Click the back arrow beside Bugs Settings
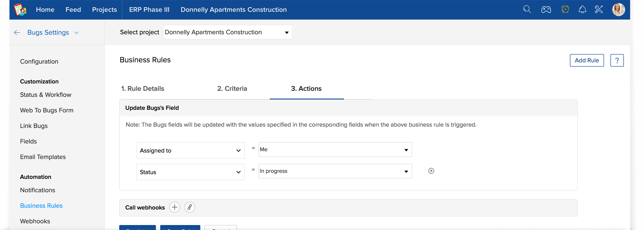The height and width of the screenshot is (230, 644). coord(17,33)
